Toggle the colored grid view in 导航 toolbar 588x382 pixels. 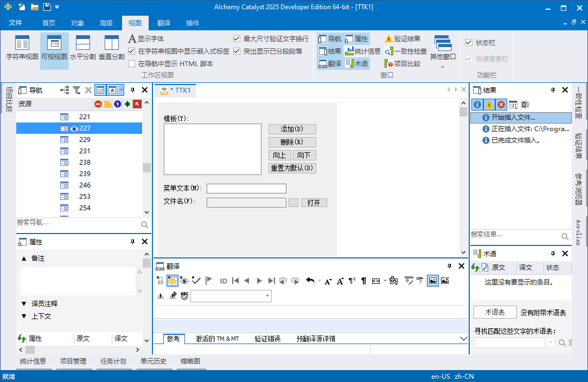pos(100,90)
